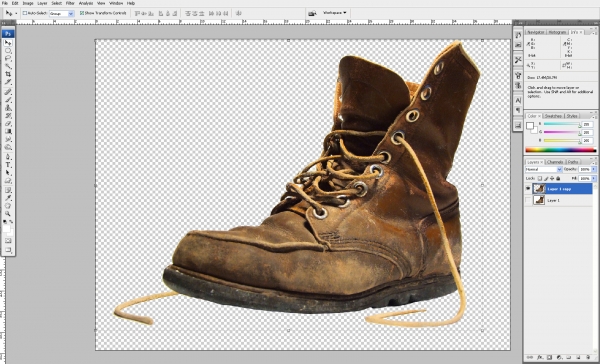Screen dimensions: 600x364
Task: Select the Crop tool
Action: [x=8, y=74]
